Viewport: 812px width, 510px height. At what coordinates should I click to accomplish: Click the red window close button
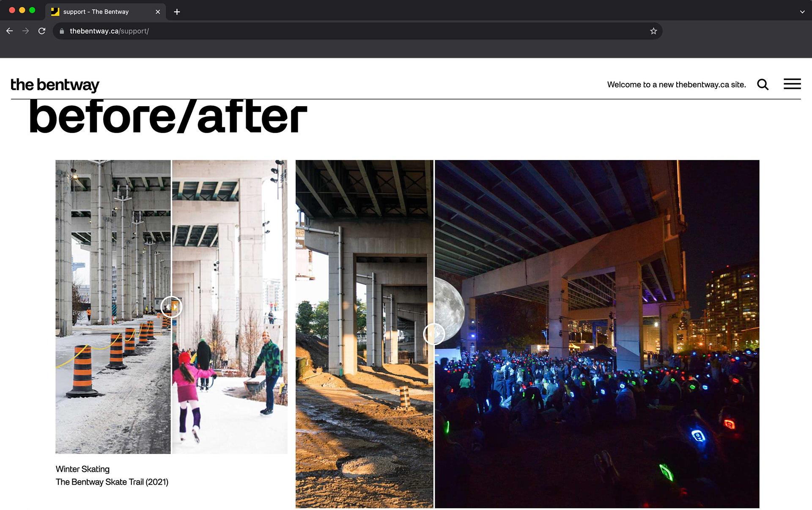[x=12, y=10]
